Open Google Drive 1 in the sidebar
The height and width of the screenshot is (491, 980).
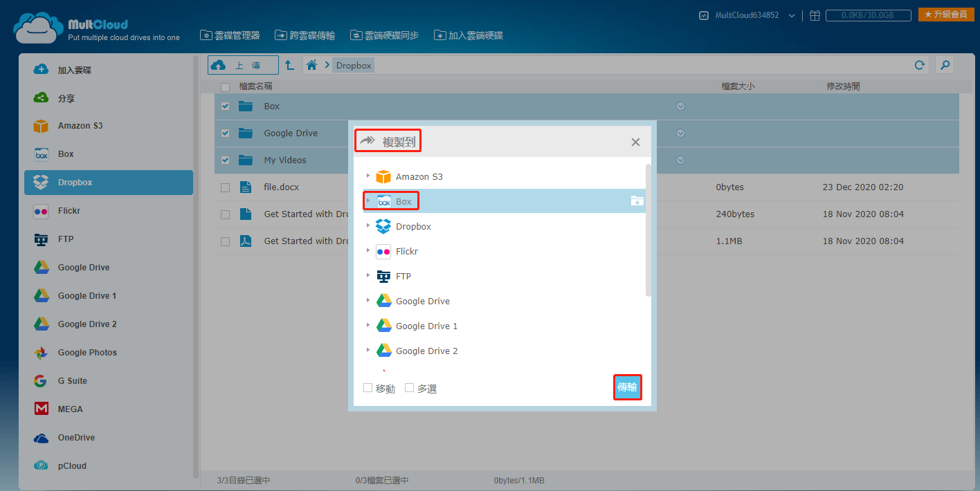[x=108, y=296]
